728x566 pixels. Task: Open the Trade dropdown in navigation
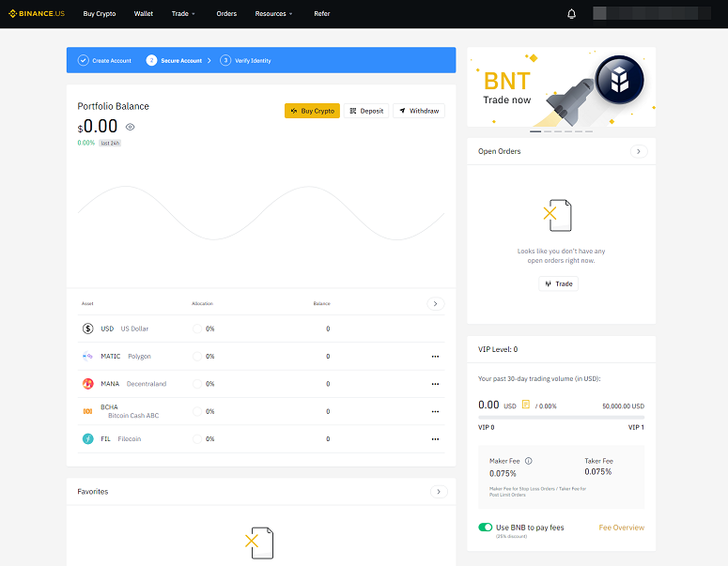183,13
